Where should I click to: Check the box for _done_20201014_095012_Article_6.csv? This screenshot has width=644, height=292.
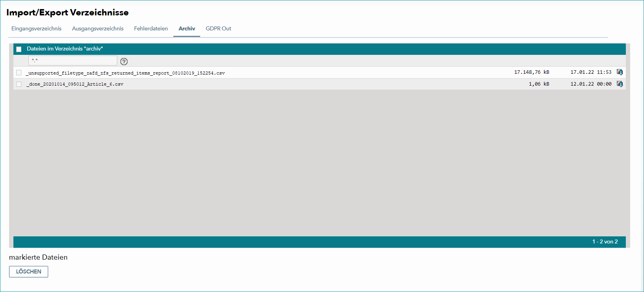19,84
